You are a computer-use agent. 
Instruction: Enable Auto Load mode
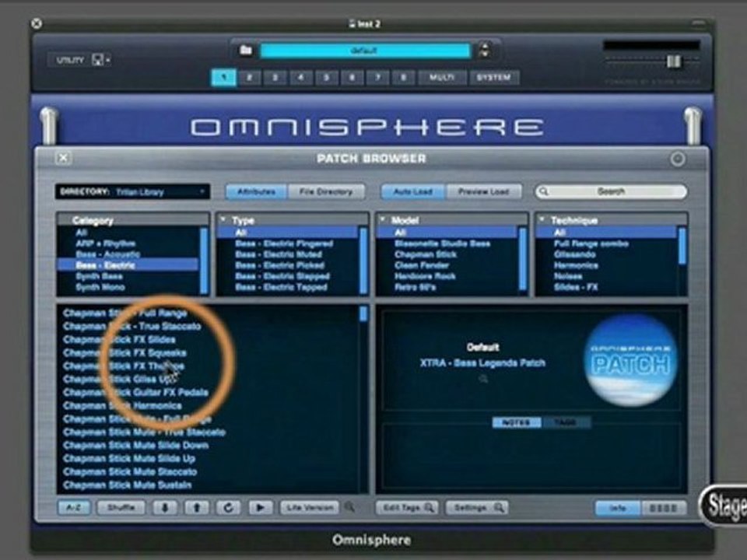pyautogui.click(x=413, y=192)
